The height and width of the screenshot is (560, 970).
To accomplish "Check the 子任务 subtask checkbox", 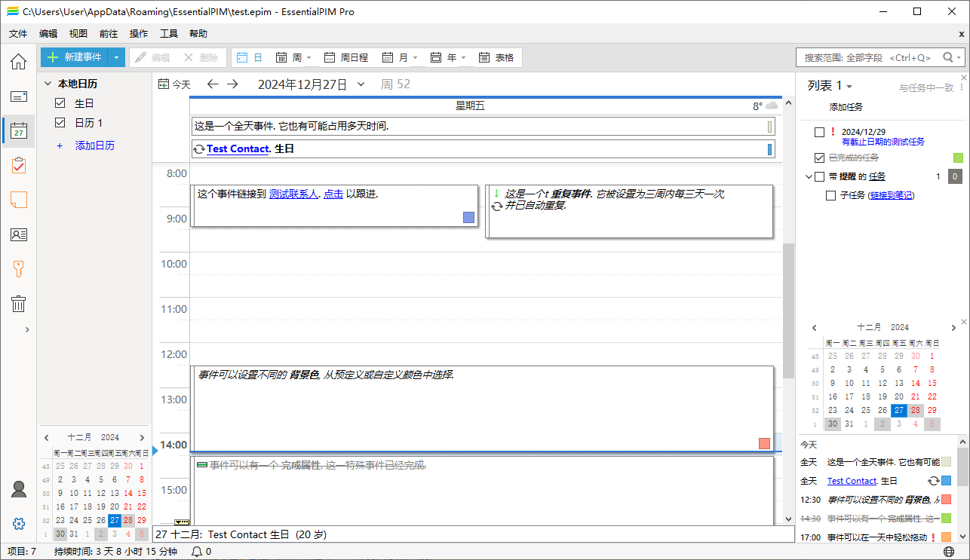I will point(830,195).
